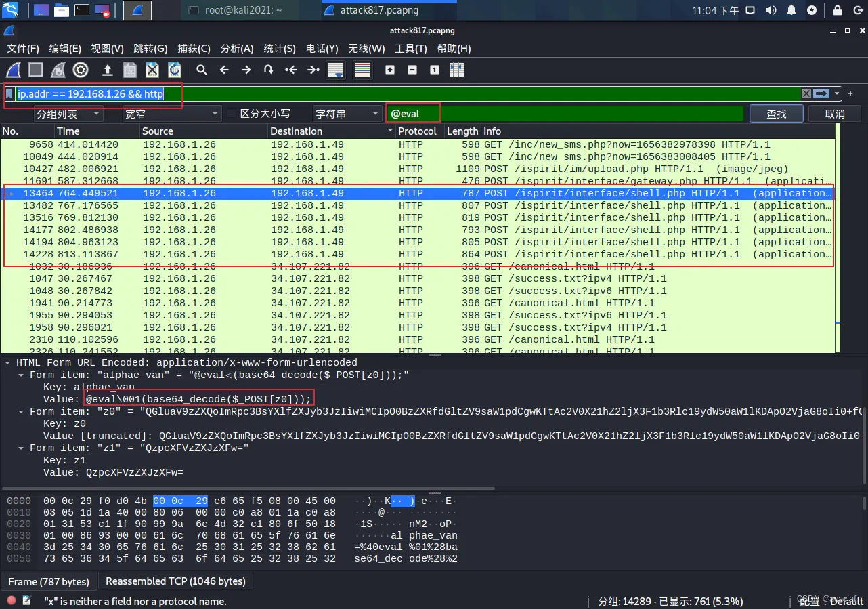
Task: Click display filter bookmark icon
Action: [x=9, y=93]
